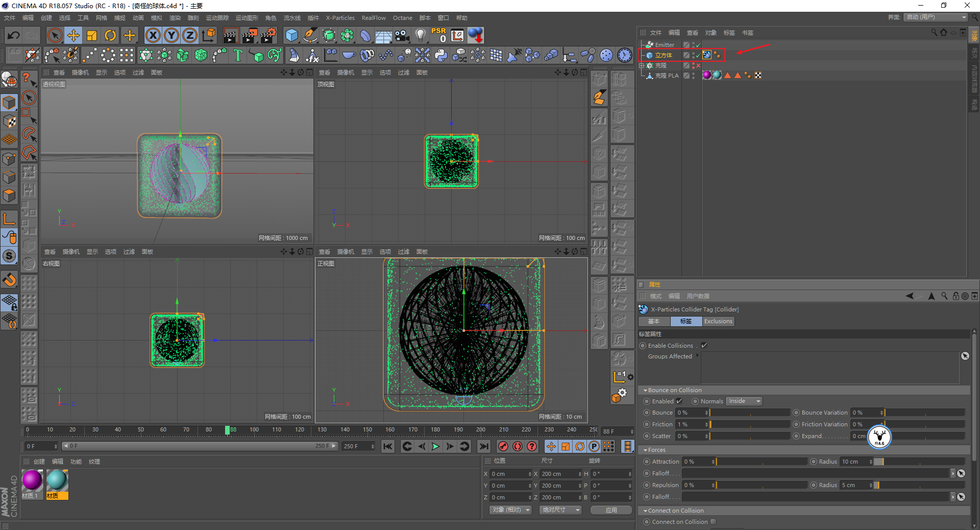The image size is (980, 530).
Task: Select the Move tool
Action: [x=73, y=35]
